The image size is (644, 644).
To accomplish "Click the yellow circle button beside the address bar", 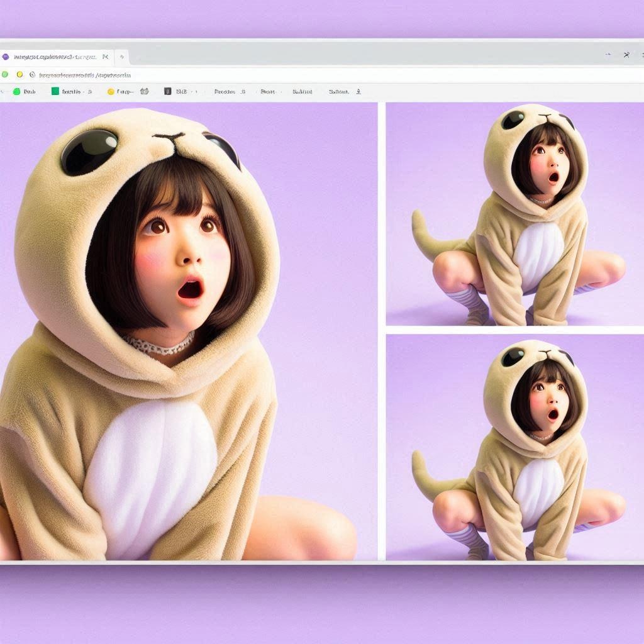I will tap(19, 75).
